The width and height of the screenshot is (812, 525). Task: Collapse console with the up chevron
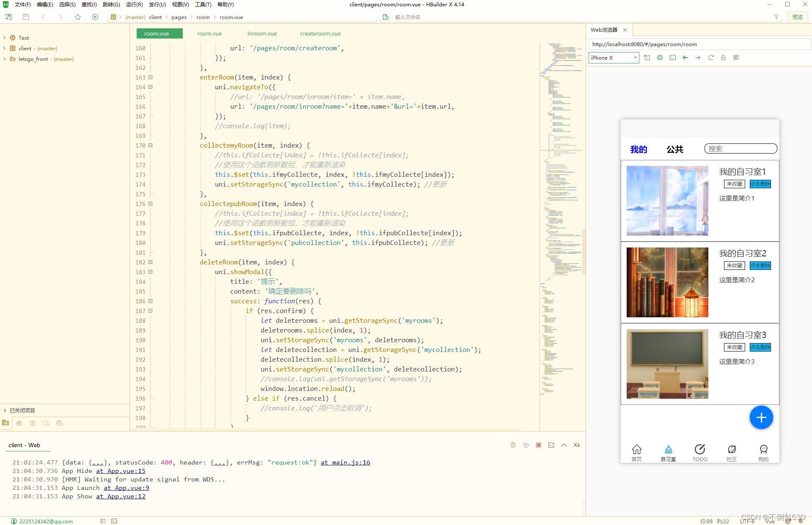click(x=564, y=445)
